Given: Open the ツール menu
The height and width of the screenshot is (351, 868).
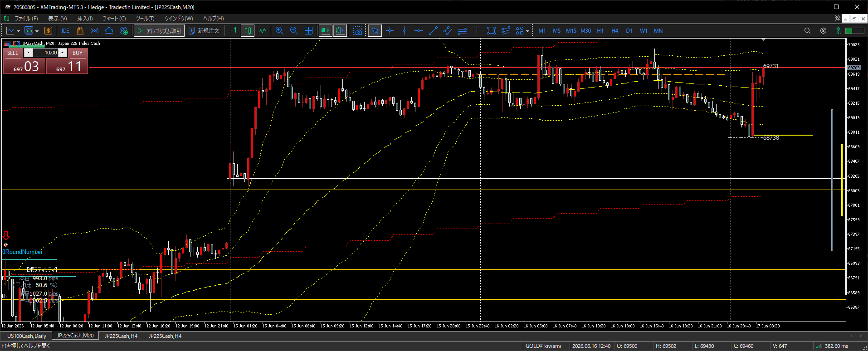Looking at the screenshot, I should (145, 19).
